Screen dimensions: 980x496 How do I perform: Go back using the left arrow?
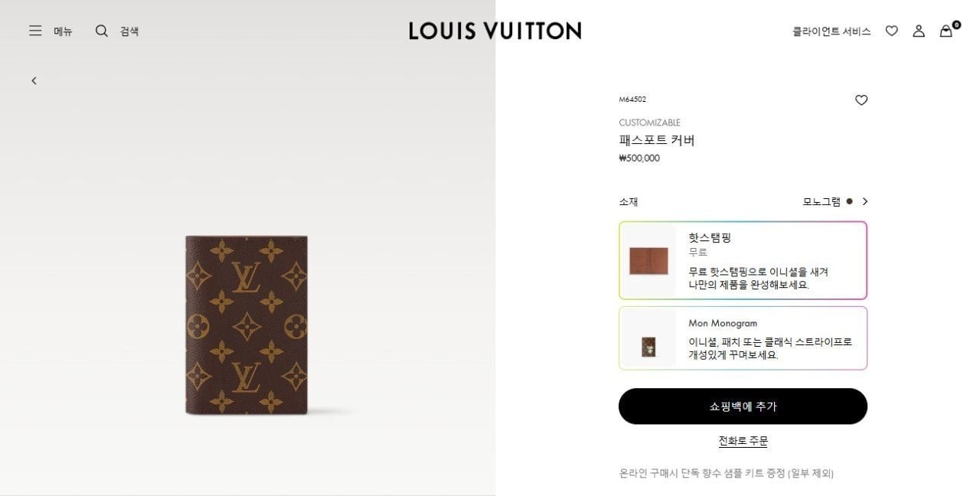pyautogui.click(x=34, y=80)
